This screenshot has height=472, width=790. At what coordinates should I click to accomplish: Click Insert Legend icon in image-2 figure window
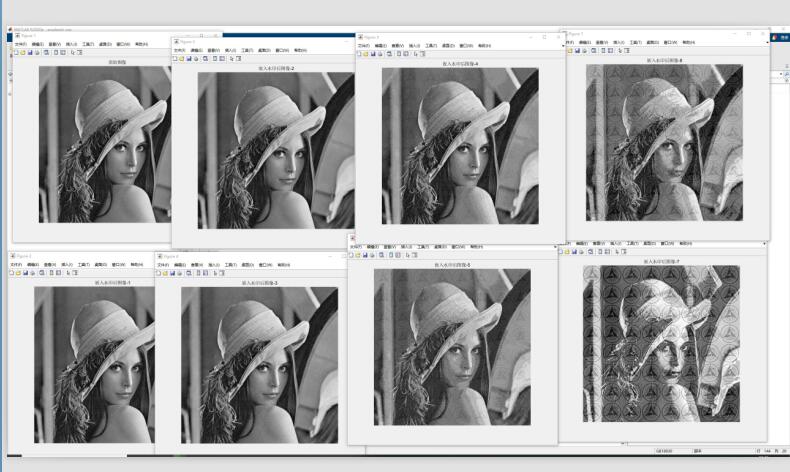[222, 58]
